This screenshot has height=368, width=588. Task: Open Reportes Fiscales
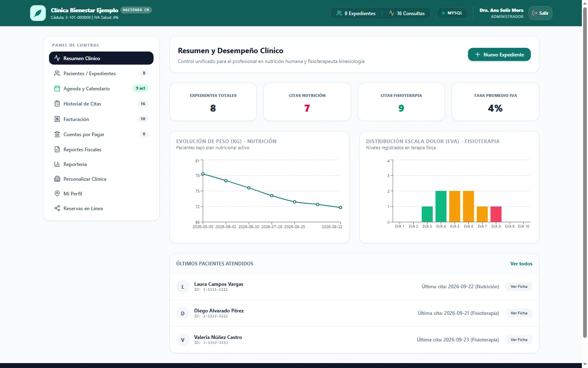(x=101, y=149)
